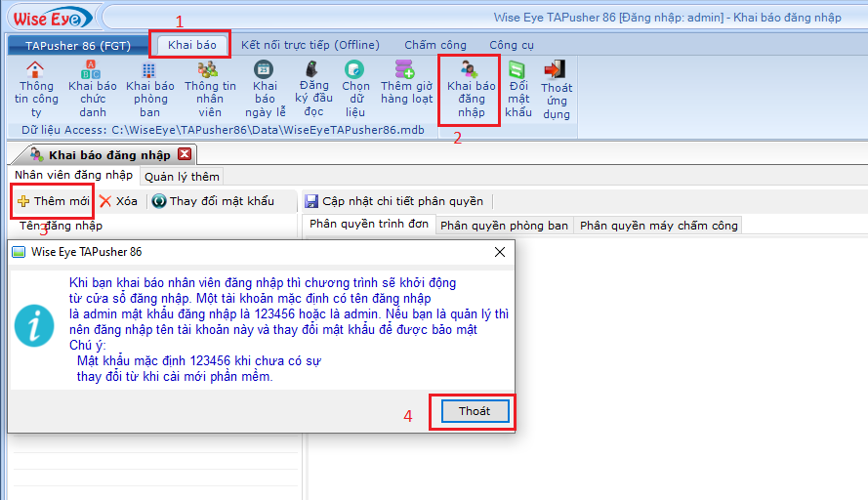Click Thoát ứng dụng exit icon
Screen dimensions: 868x500
(557, 70)
